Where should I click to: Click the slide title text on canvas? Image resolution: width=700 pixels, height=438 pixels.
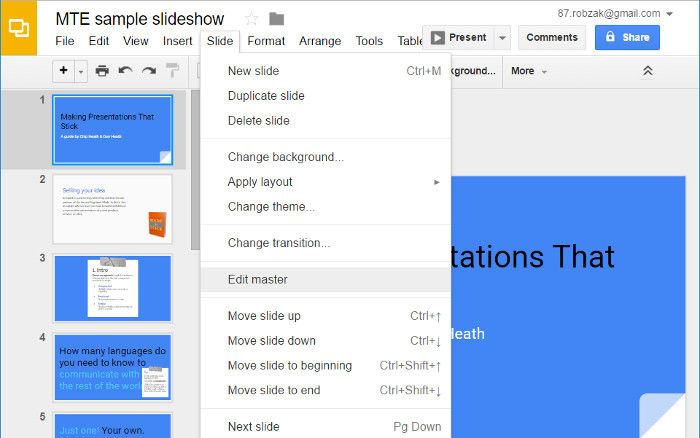tap(532, 257)
